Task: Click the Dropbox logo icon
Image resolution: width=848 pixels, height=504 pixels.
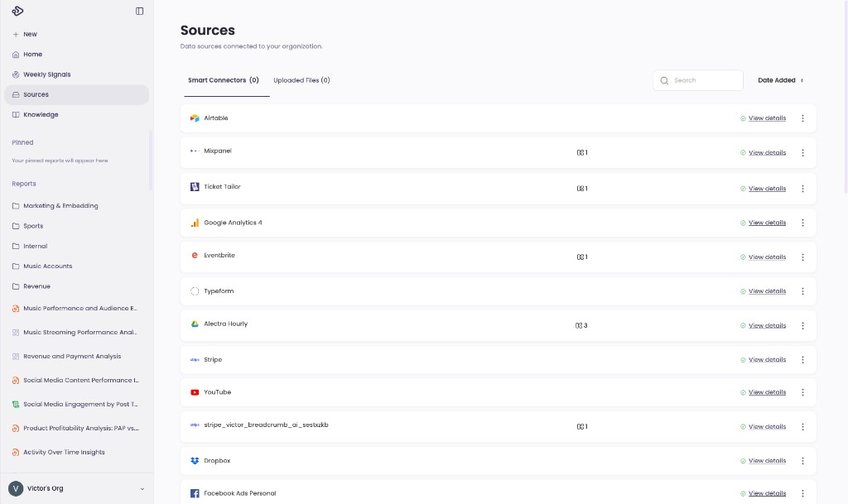Action: 195,461
